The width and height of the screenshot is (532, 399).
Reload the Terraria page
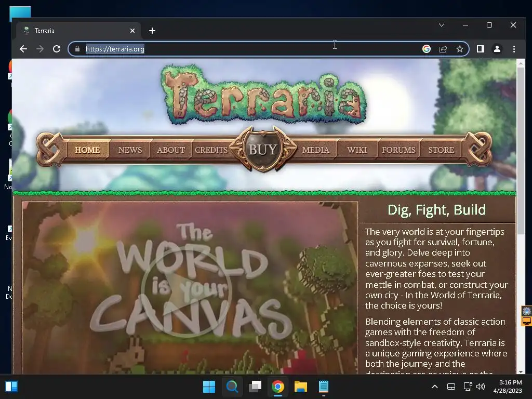[x=57, y=49]
